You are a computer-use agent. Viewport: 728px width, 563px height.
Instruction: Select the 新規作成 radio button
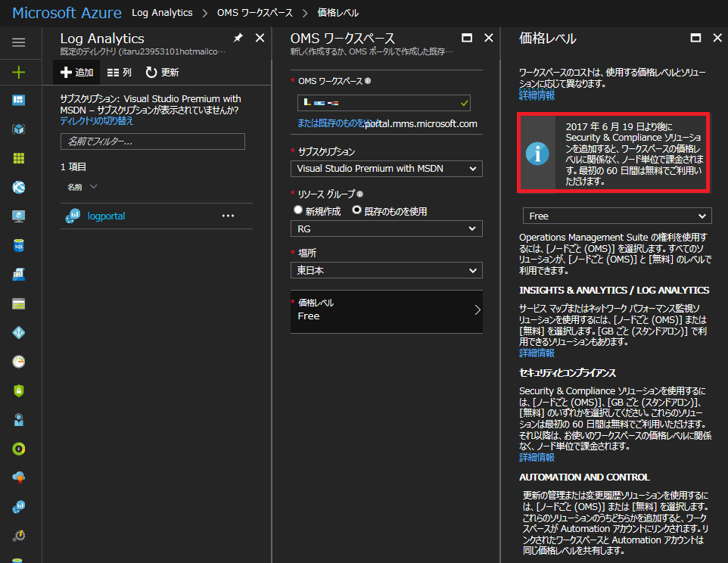pos(298,210)
